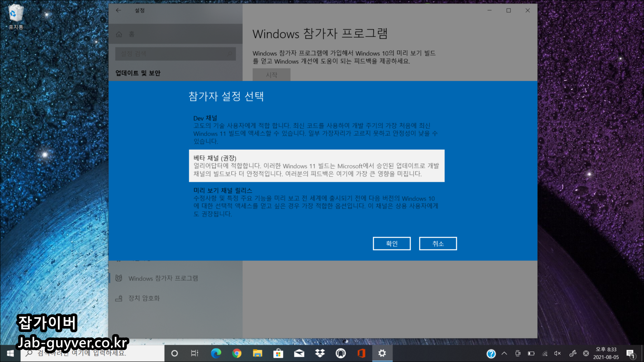
Task: Open the Windows Start menu
Action: [10, 353]
